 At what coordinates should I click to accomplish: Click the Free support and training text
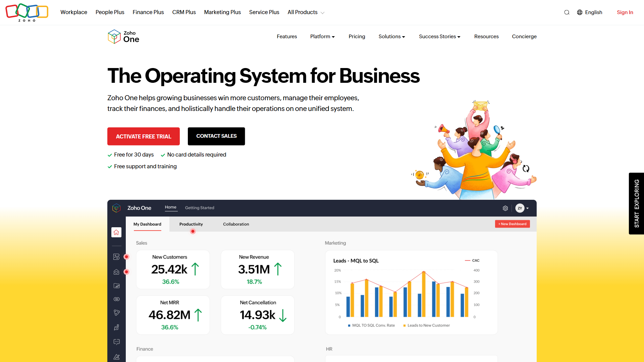tap(145, 167)
